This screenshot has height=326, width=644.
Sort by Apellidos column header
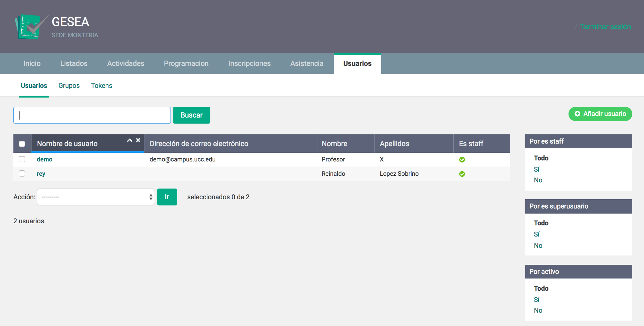coord(394,144)
